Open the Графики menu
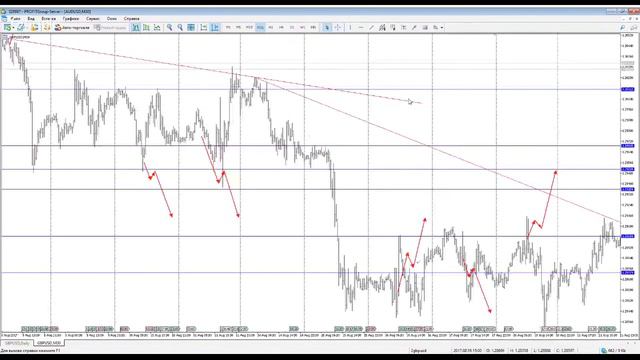 71,18
